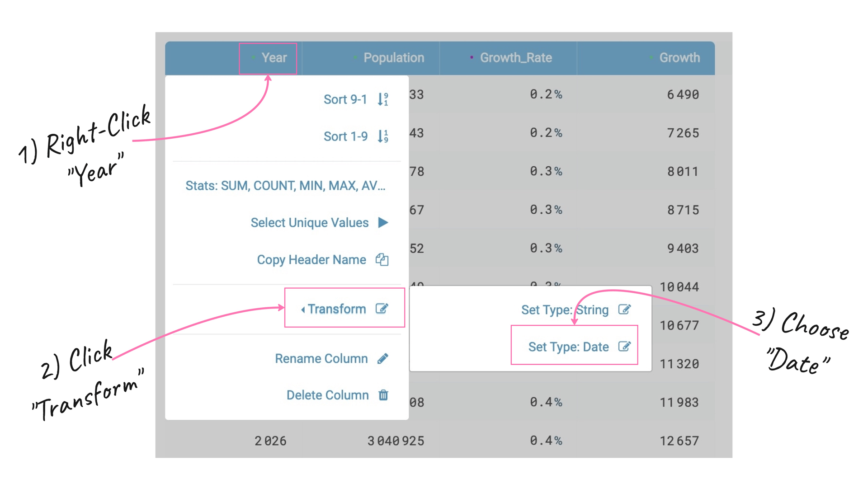Click the table cell showing 2026
The height and width of the screenshot is (488, 868).
click(x=270, y=441)
